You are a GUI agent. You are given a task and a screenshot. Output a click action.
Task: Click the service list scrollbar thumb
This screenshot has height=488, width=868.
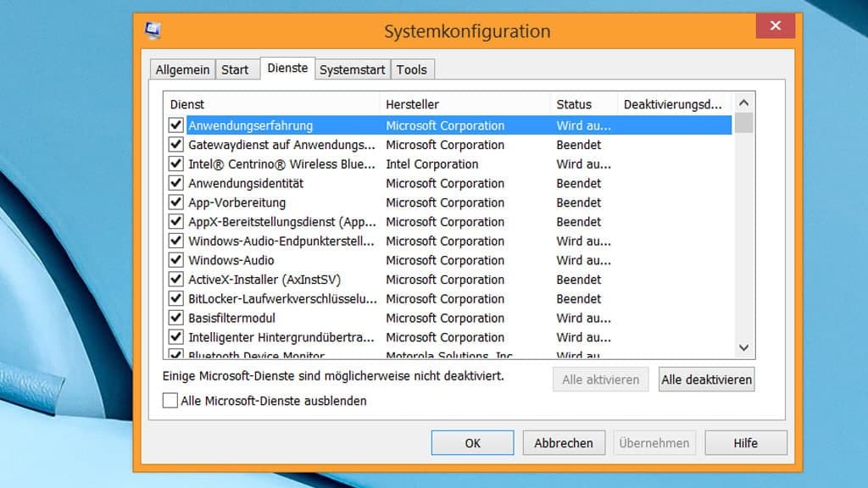(x=744, y=123)
